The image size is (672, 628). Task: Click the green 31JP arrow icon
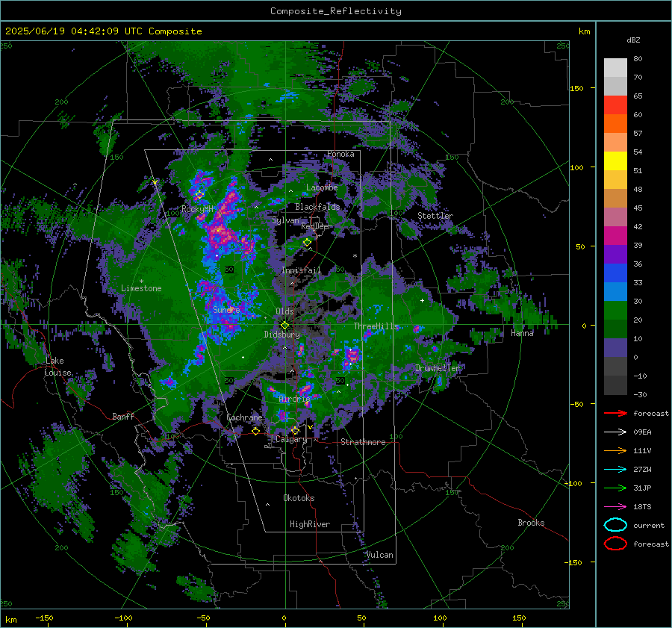click(615, 488)
